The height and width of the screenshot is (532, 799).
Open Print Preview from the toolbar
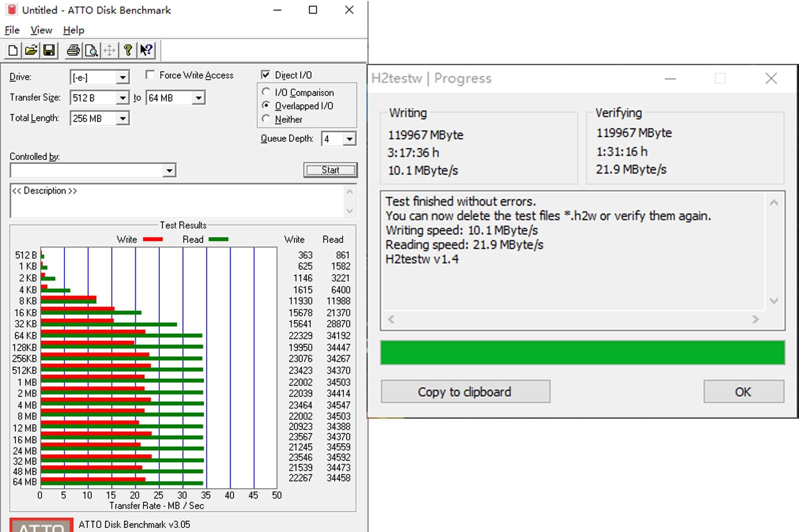tap(91, 50)
